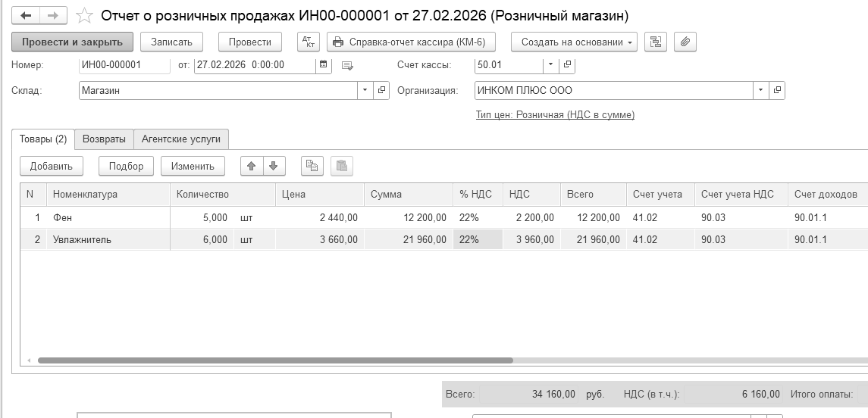Select the Фен row name cell

[x=108, y=218]
